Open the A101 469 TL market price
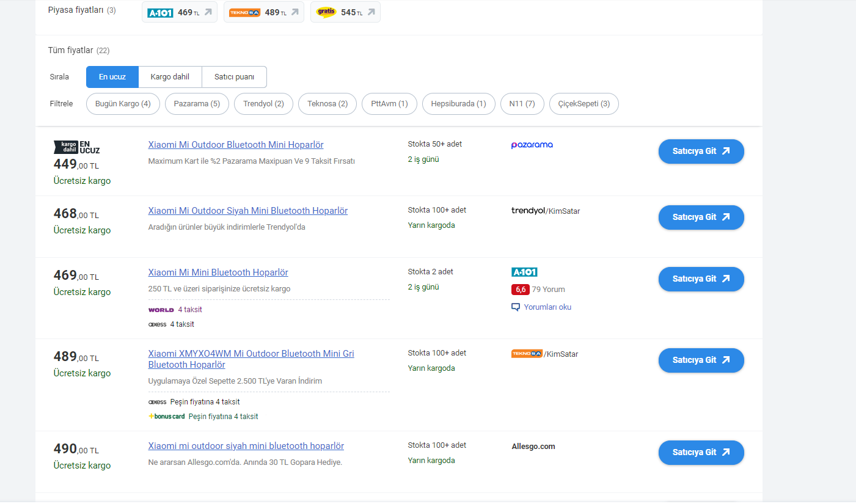This screenshot has width=856, height=504. 180,12
